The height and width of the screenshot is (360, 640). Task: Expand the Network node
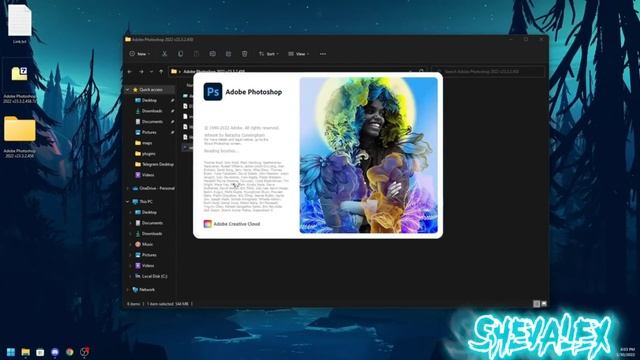tap(128, 289)
